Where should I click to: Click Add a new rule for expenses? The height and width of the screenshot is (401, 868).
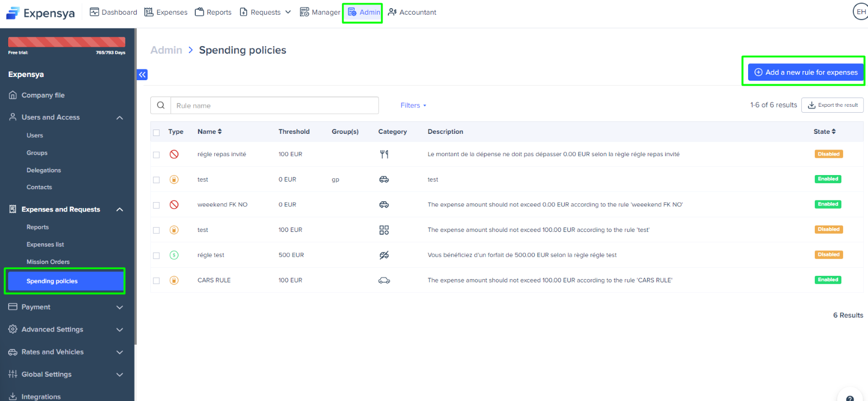pos(806,72)
